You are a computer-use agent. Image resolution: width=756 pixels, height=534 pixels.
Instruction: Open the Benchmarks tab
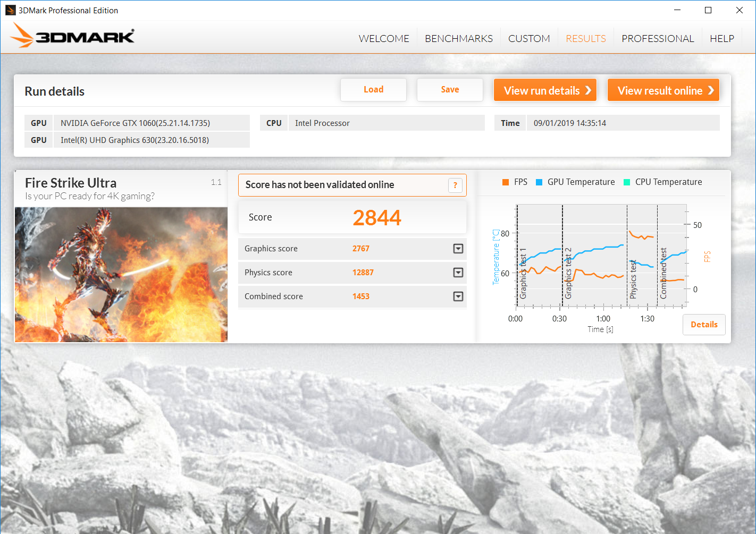pyautogui.click(x=458, y=39)
